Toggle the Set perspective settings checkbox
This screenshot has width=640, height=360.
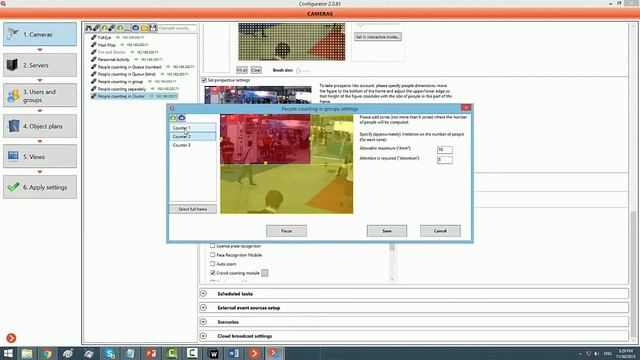tap(204, 80)
